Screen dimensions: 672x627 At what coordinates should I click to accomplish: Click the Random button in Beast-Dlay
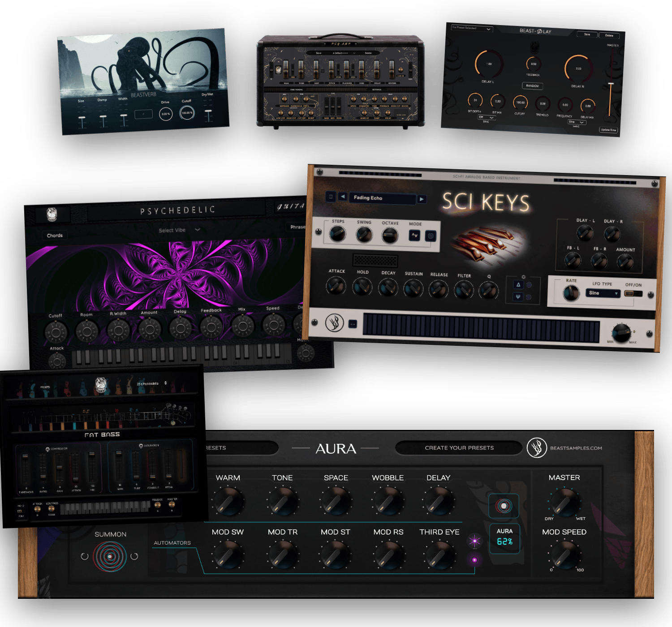tap(532, 86)
